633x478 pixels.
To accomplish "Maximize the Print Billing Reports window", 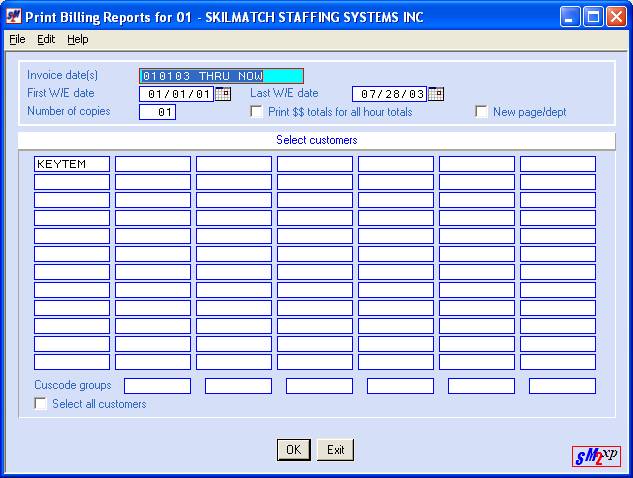I will (593, 17).
